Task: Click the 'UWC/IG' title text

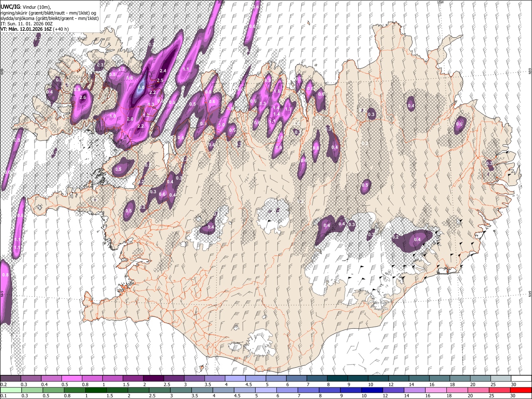Action: (10, 7)
